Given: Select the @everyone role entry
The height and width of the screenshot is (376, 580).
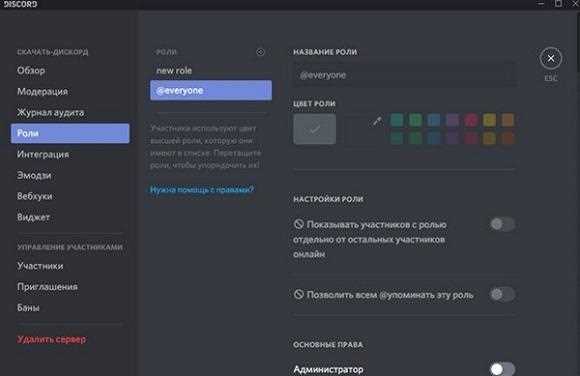Looking at the screenshot, I should click(211, 90).
